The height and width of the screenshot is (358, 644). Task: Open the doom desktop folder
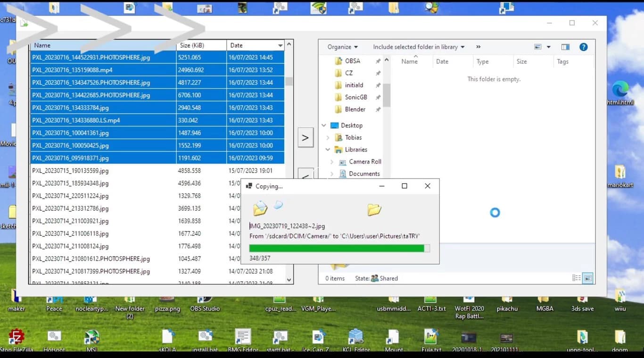[x=620, y=341]
